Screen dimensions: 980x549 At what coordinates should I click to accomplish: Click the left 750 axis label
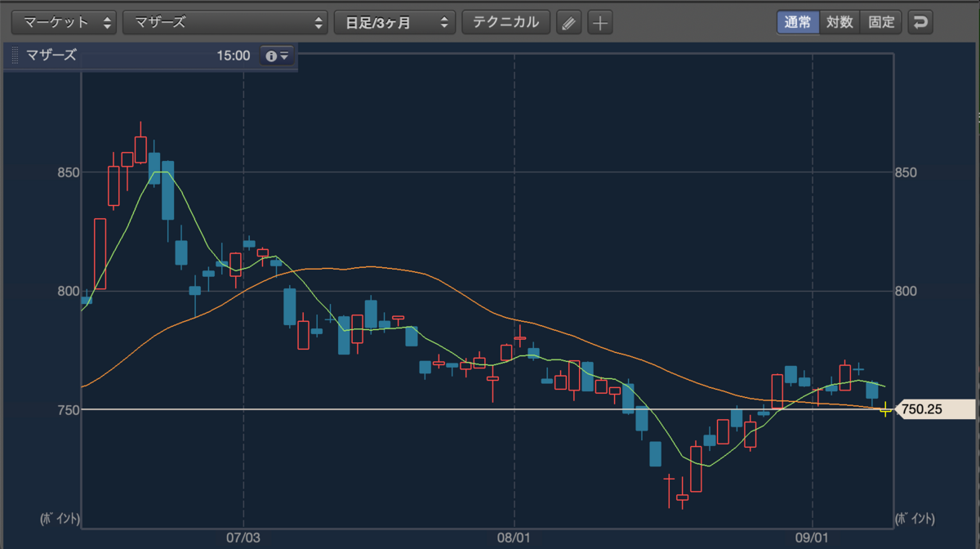point(68,409)
